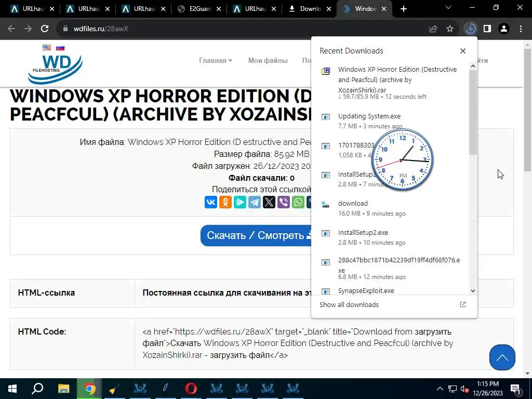The width and height of the screenshot is (532, 399).
Task: Open the notification center icon
Action: tap(515, 389)
